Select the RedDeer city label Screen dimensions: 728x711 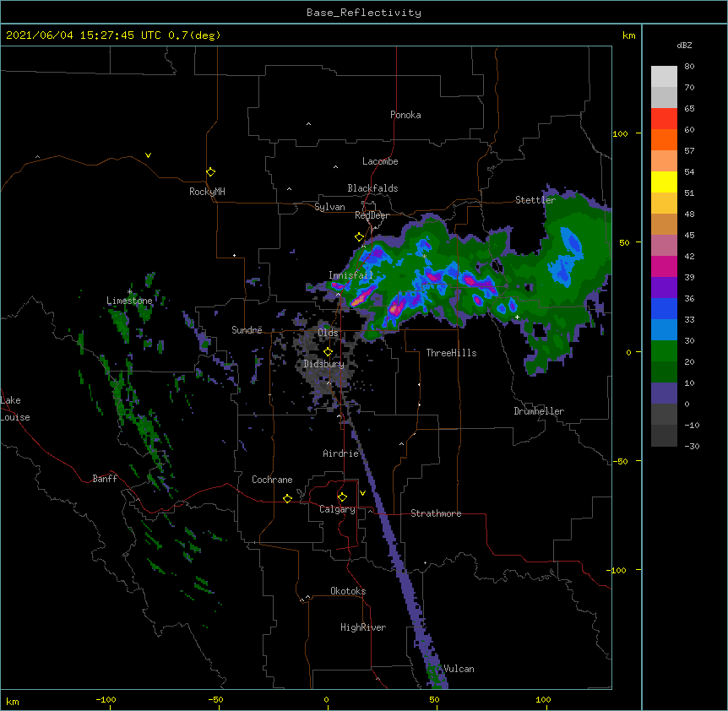(x=372, y=215)
